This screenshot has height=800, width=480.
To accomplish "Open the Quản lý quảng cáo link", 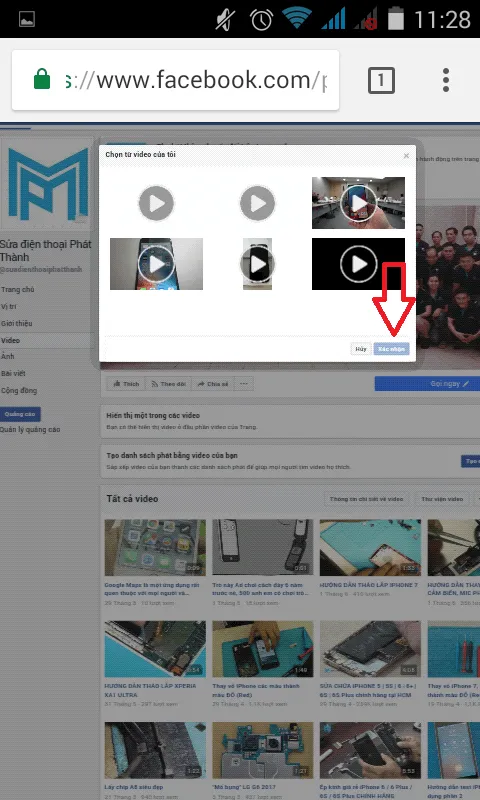I will [30, 430].
